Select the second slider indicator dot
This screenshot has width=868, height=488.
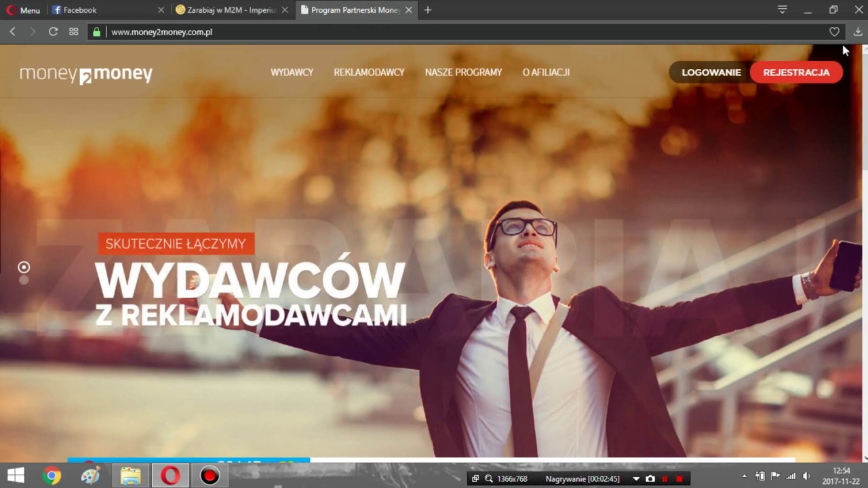pos(24,280)
